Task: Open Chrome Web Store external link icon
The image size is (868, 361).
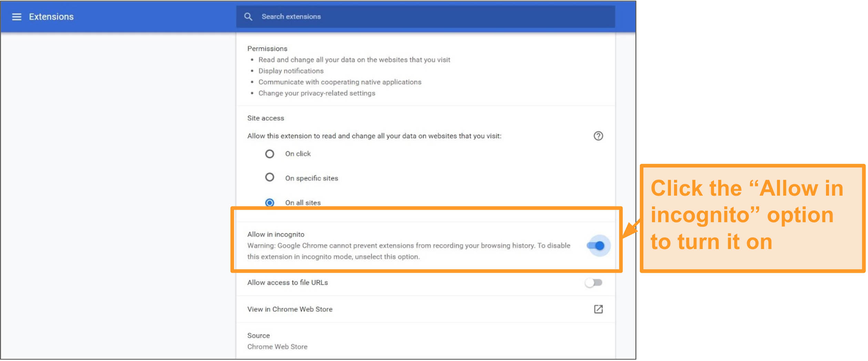Action: pos(599,309)
